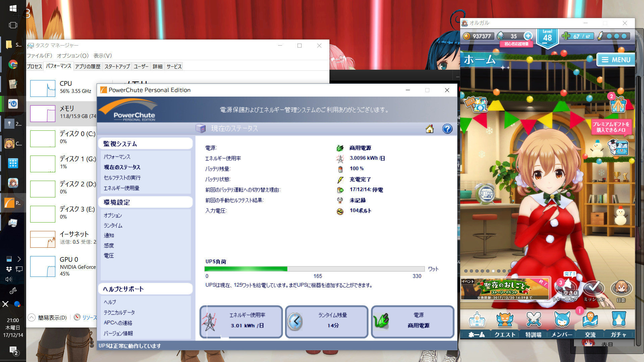
Task: Click the home building icon in game
Action: [x=477, y=319]
